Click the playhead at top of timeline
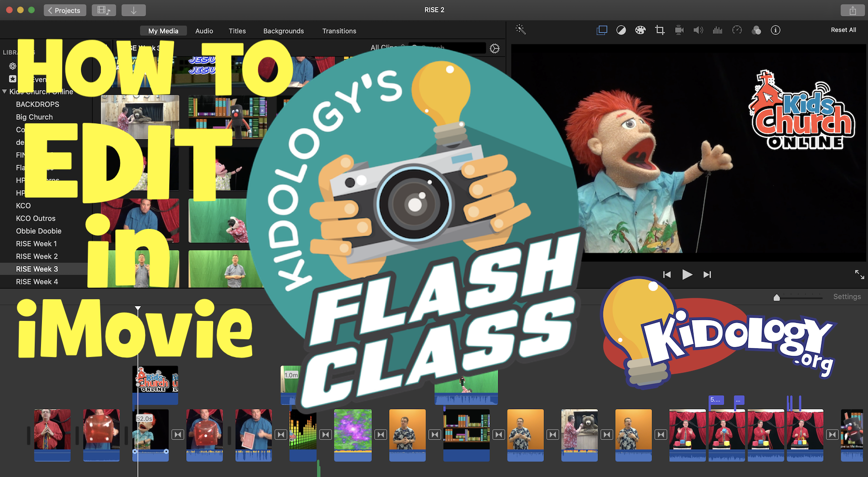 pyautogui.click(x=138, y=308)
